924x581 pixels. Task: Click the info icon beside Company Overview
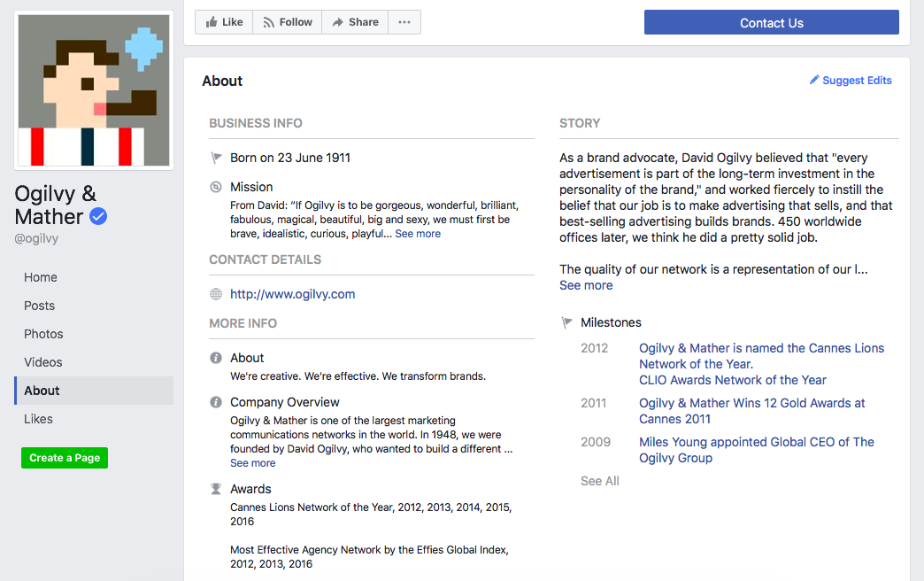[x=216, y=402]
